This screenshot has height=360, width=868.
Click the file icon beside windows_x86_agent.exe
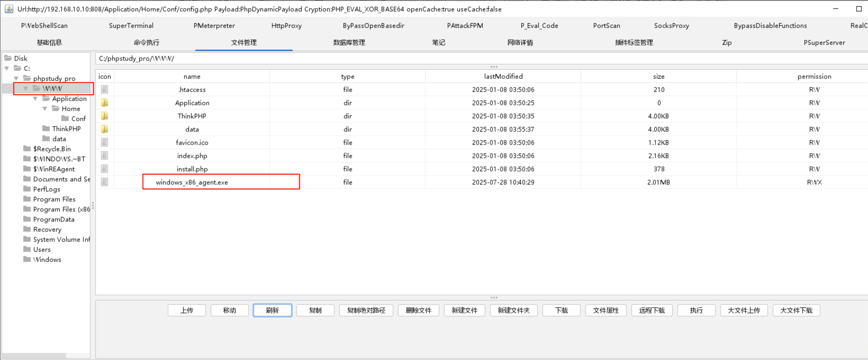tap(104, 182)
